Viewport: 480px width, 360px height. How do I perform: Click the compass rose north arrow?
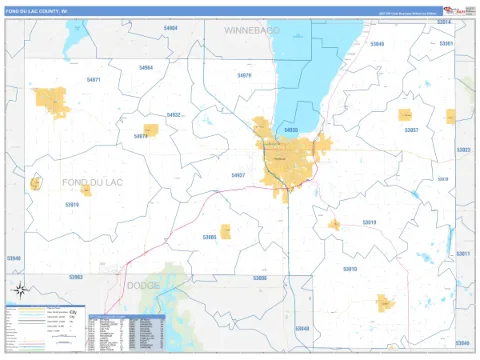(x=20, y=290)
